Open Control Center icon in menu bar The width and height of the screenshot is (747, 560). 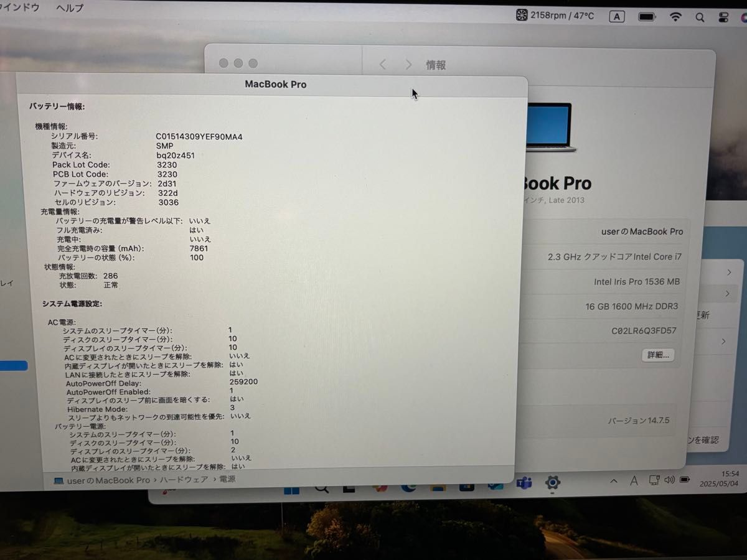tap(723, 17)
